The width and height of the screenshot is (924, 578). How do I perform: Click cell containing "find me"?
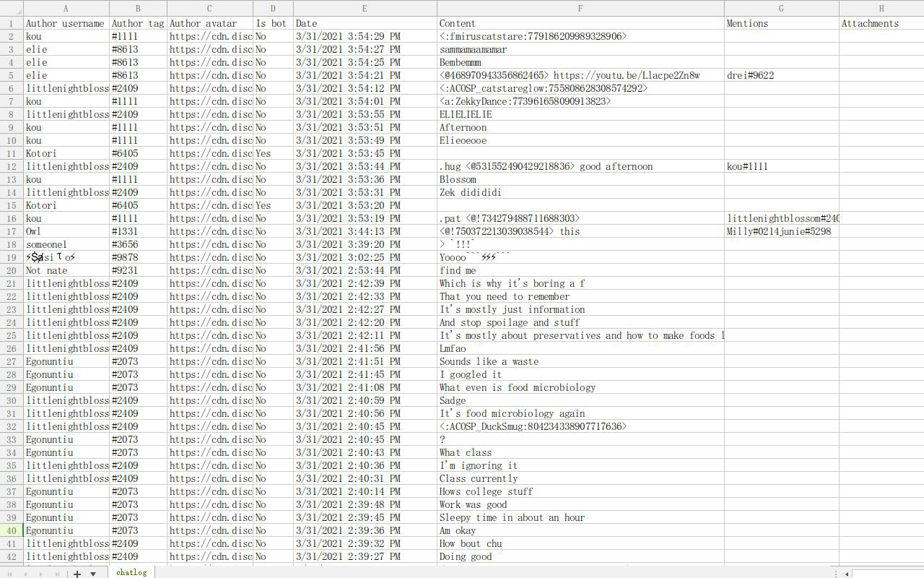580,270
